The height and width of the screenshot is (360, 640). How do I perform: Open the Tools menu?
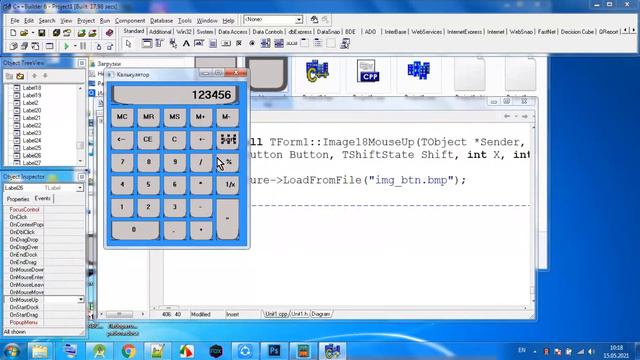coord(184,20)
